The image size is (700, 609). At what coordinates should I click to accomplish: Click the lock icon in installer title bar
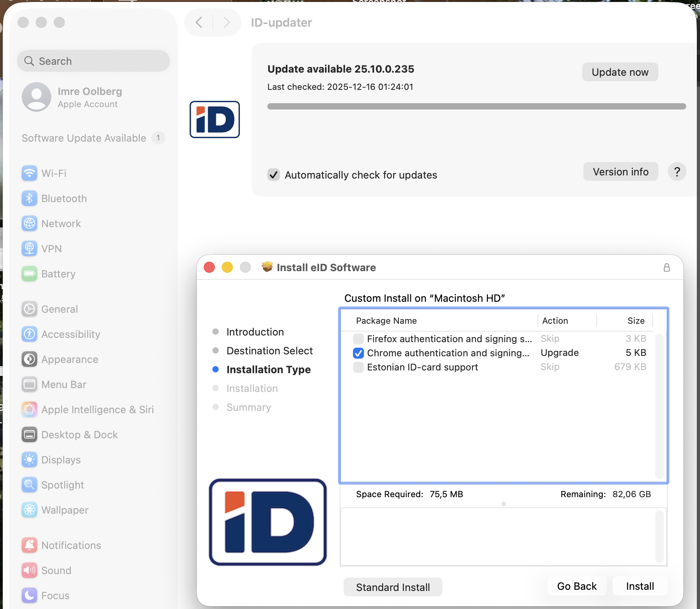coord(666,268)
